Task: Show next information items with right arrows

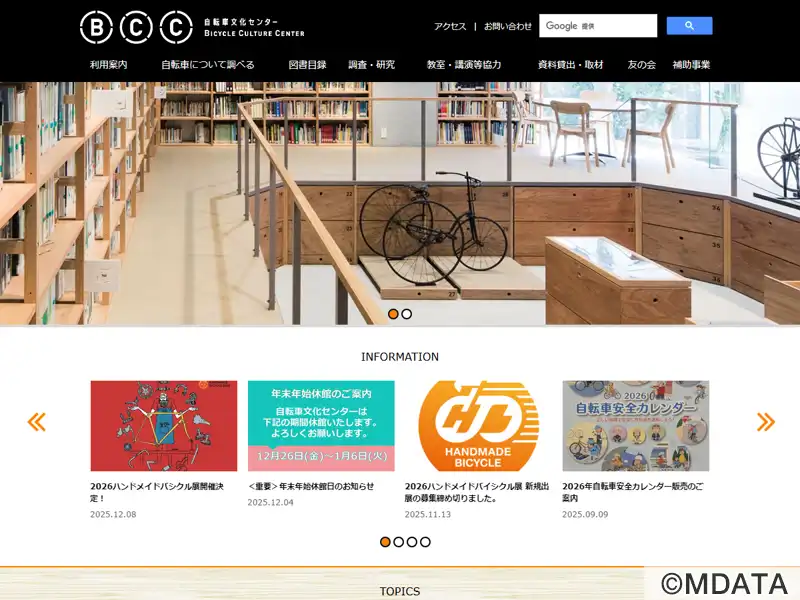Action: (766, 422)
